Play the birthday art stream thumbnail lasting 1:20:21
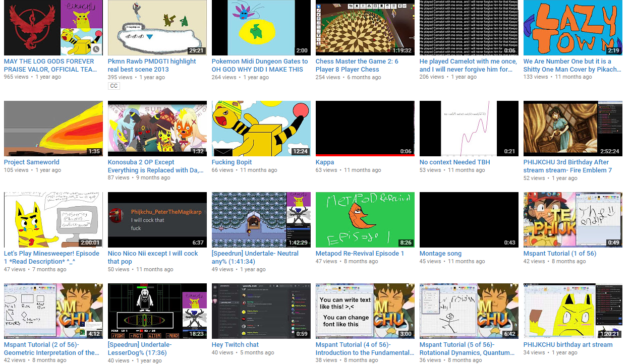This screenshot has height=364, width=632. point(573,311)
